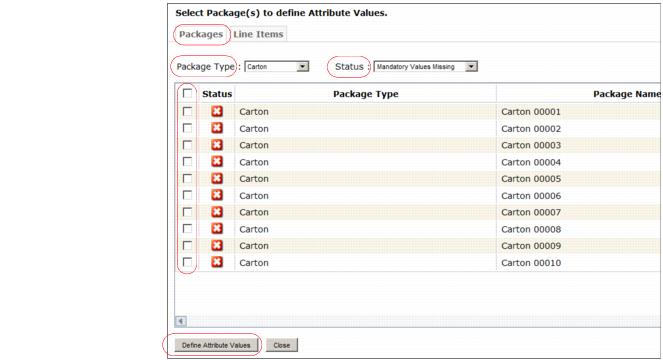
Task: Click the Status dropdown arrow button
Action: tap(471, 67)
